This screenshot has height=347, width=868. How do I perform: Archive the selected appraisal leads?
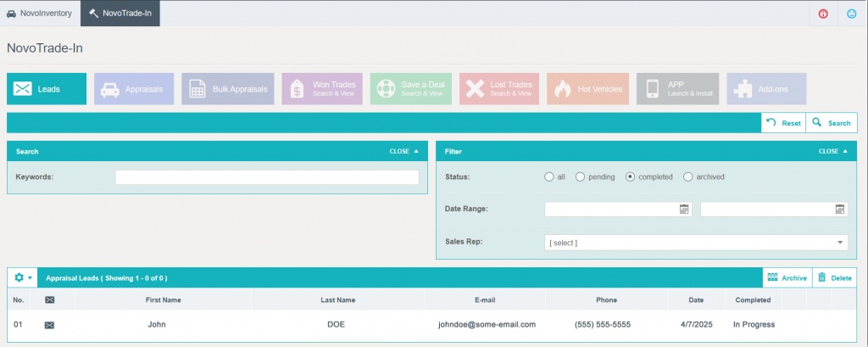tap(787, 277)
